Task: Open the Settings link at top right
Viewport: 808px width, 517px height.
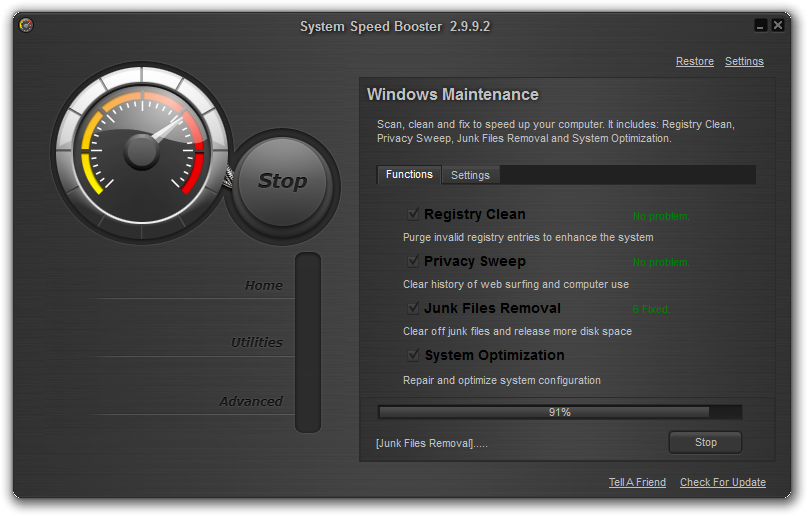Action: (744, 61)
